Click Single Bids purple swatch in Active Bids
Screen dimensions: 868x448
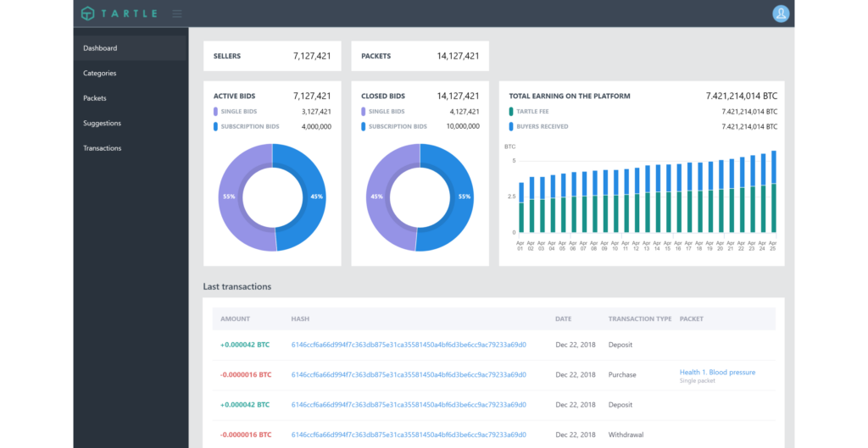(x=215, y=112)
